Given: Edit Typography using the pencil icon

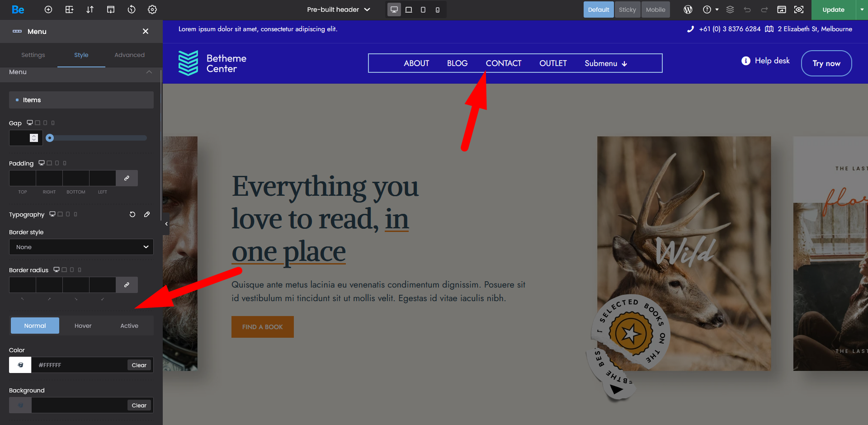Looking at the screenshot, I should point(147,214).
